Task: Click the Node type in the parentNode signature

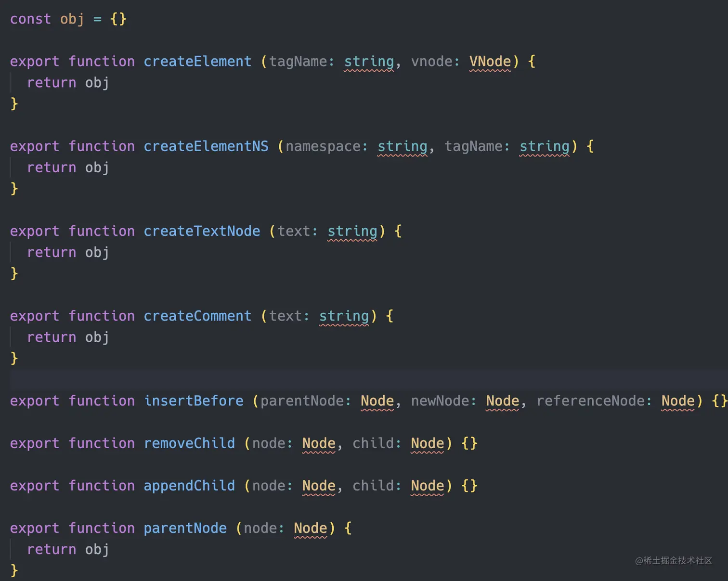Action: point(311,528)
